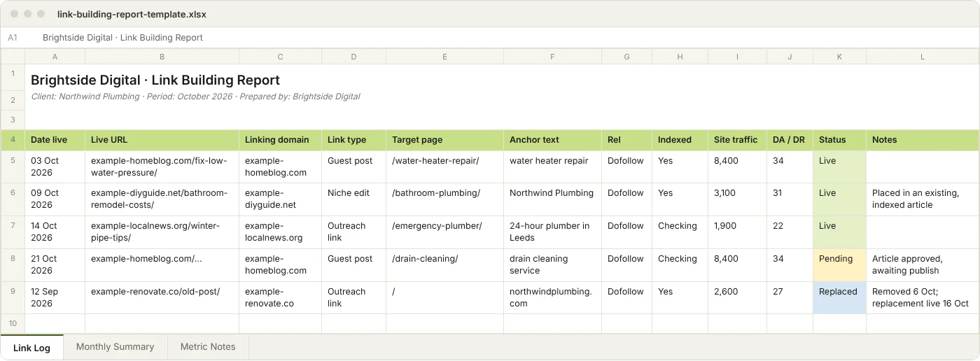Click the Rel header cell
980x361 pixels.
626,140
